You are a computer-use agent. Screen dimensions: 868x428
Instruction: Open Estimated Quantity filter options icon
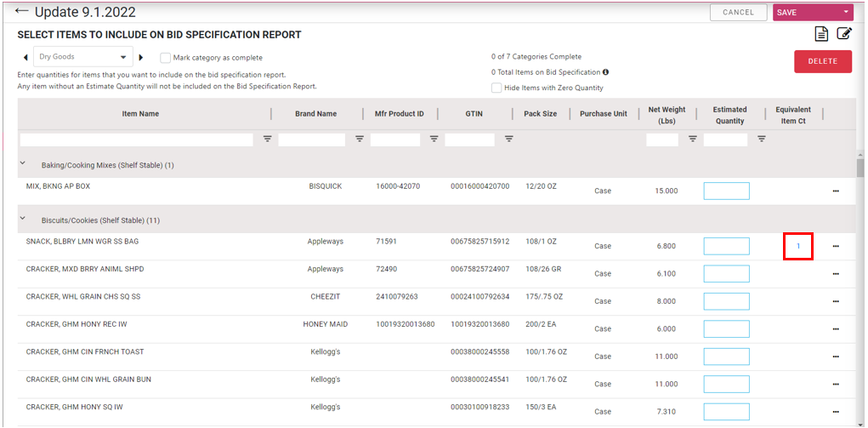[x=762, y=139]
